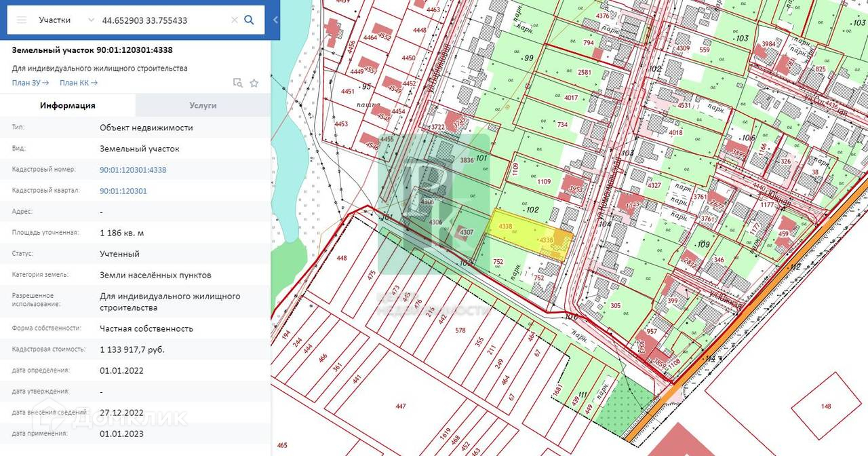This screenshot has width=868, height=456.
Task: Click the panel title 'Земельный участок 90:01:120301:4338'
Action: click(92, 50)
